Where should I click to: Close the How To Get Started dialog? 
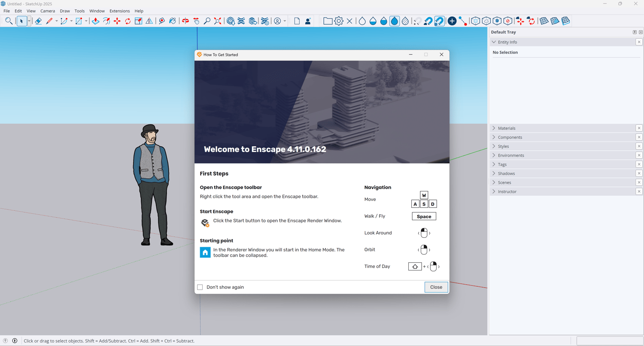pos(441,55)
